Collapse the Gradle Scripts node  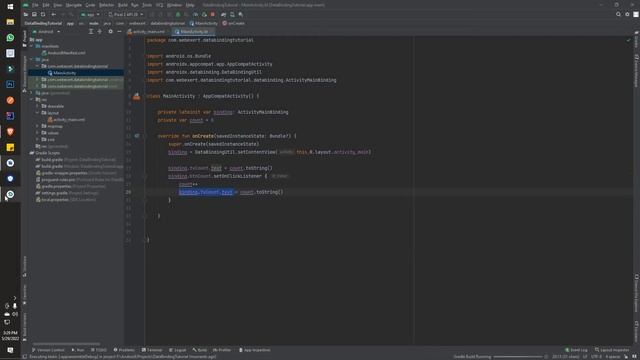31,153
